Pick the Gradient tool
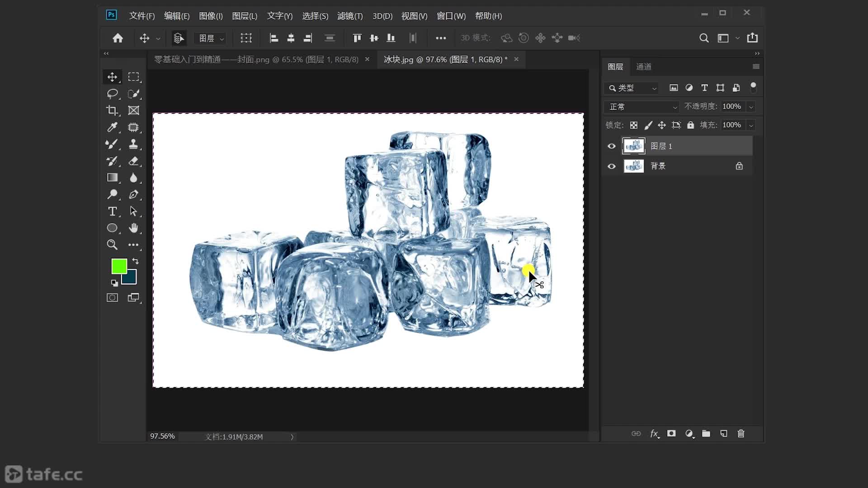868x488 pixels. [112, 178]
